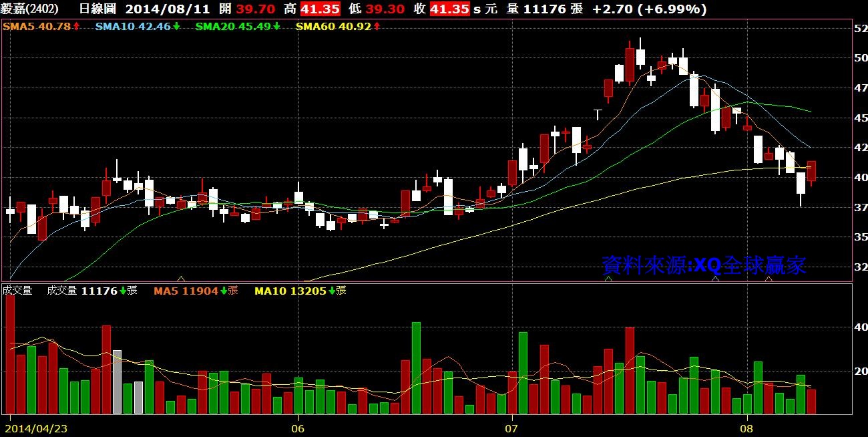This screenshot has height=437, width=868.
Task: Click the 47 price axis label
Action: coord(861,88)
